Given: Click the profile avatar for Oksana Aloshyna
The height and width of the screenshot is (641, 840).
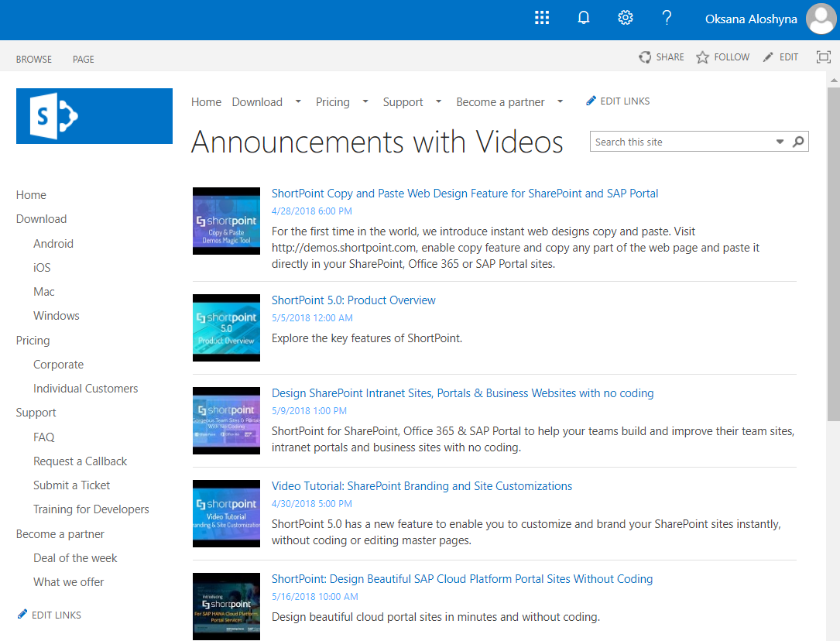Looking at the screenshot, I should tap(821, 19).
